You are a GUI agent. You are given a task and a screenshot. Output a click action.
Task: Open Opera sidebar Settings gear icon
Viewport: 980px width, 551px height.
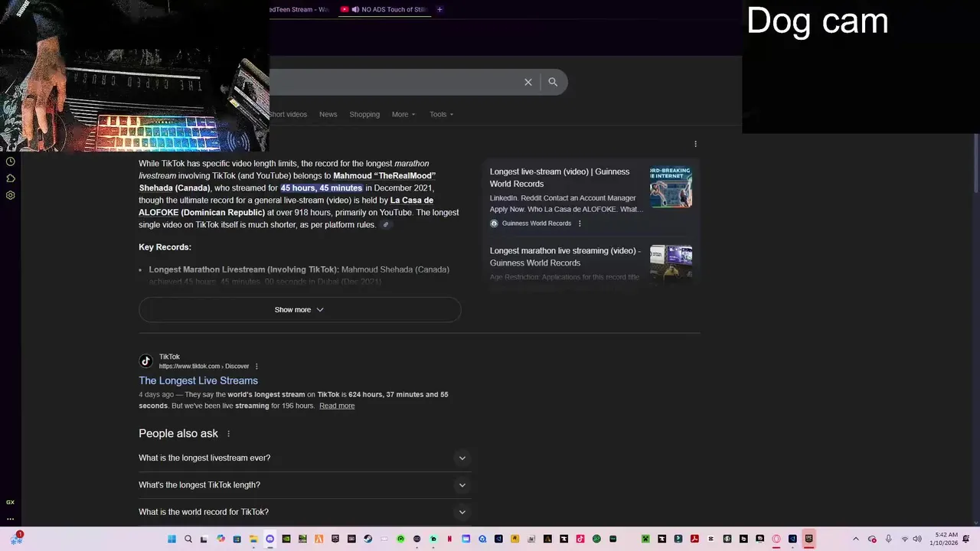(x=11, y=195)
